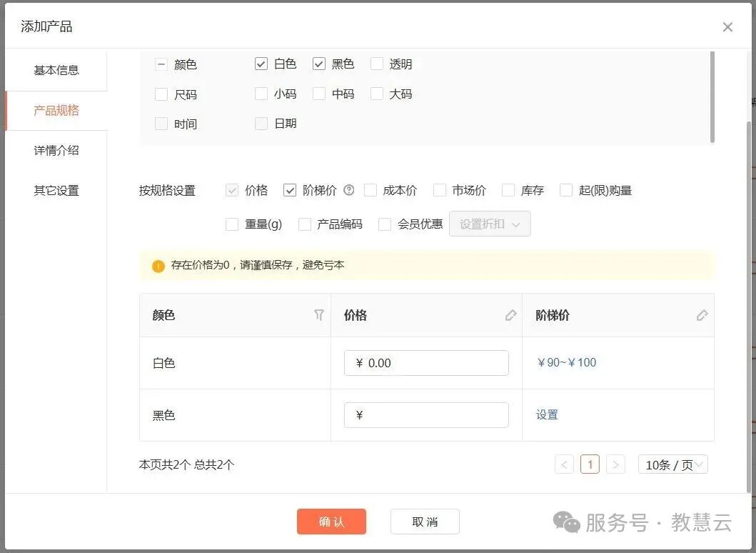
Task: Click the filter icon in 颜色 column header
Action: (318, 315)
